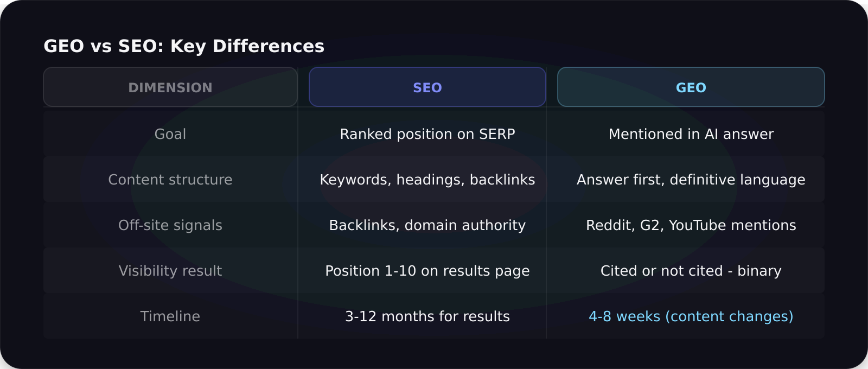868x369 pixels.
Task: Click '3-12 months for results' cell
Action: point(427,316)
